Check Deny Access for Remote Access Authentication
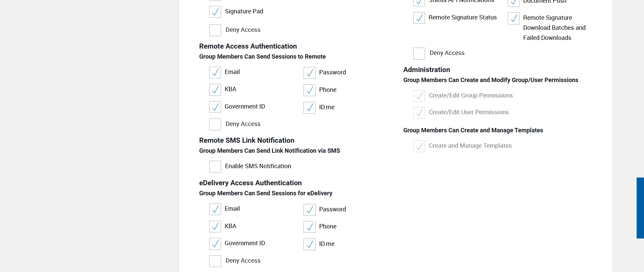The height and width of the screenshot is (272, 644). pos(215,124)
